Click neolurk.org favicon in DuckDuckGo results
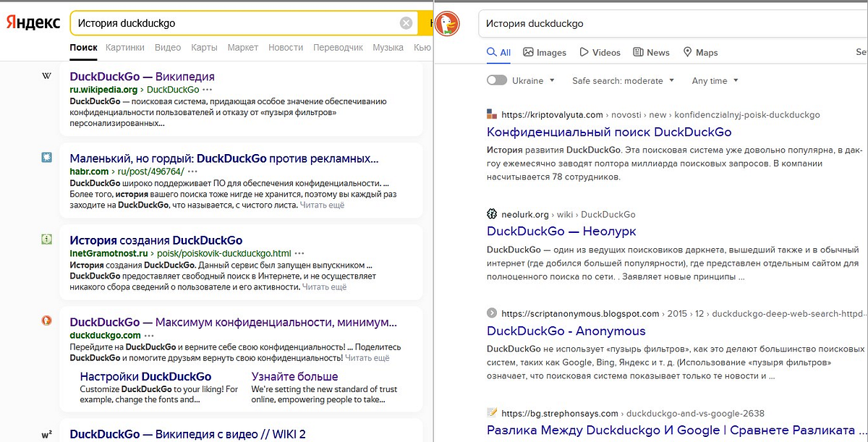Viewport: 868px width, 442px height. point(492,214)
